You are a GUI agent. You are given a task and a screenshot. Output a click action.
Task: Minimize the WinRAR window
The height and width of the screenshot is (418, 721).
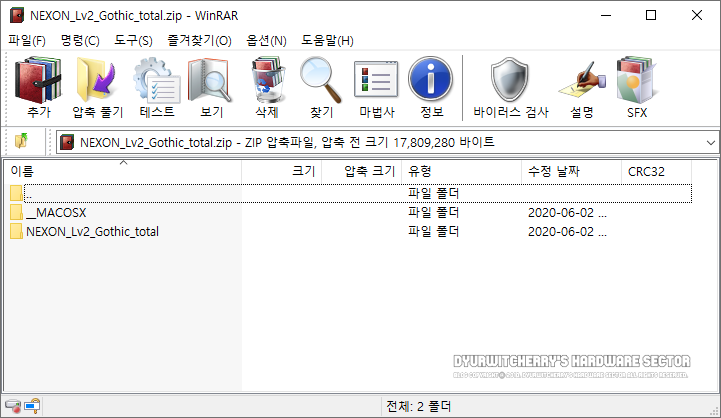click(x=606, y=15)
